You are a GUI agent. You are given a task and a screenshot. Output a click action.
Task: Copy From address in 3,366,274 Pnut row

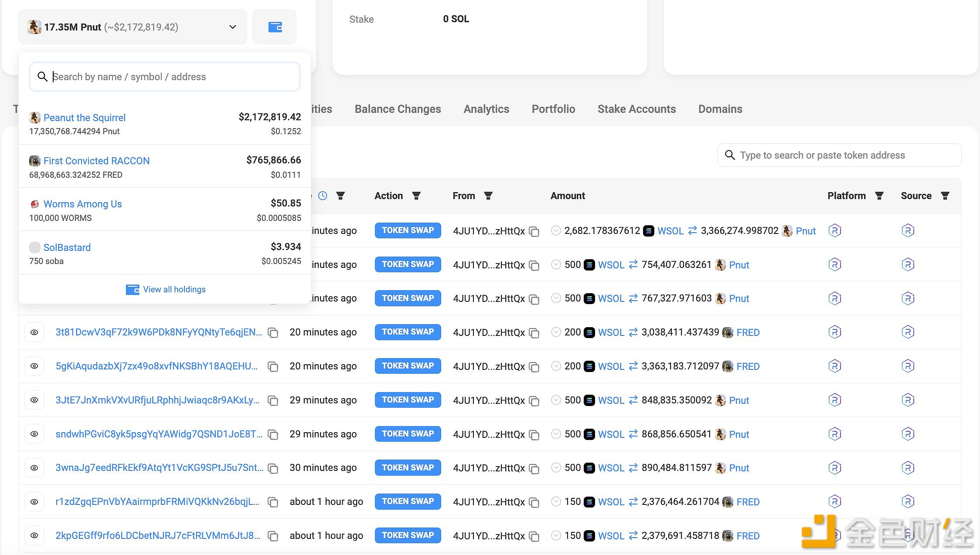tap(534, 231)
